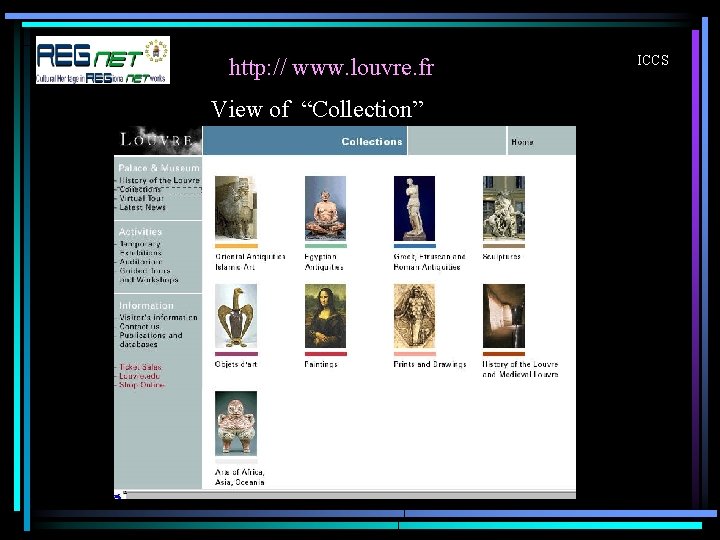The width and height of the screenshot is (720, 540).
Task: Select Collections in the Palace & Museum menu
Action: [140, 189]
